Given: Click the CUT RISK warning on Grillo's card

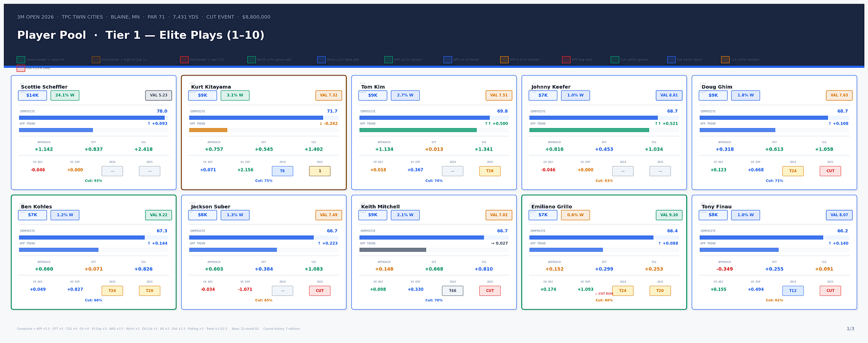Looking at the screenshot, I should (604, 294).
